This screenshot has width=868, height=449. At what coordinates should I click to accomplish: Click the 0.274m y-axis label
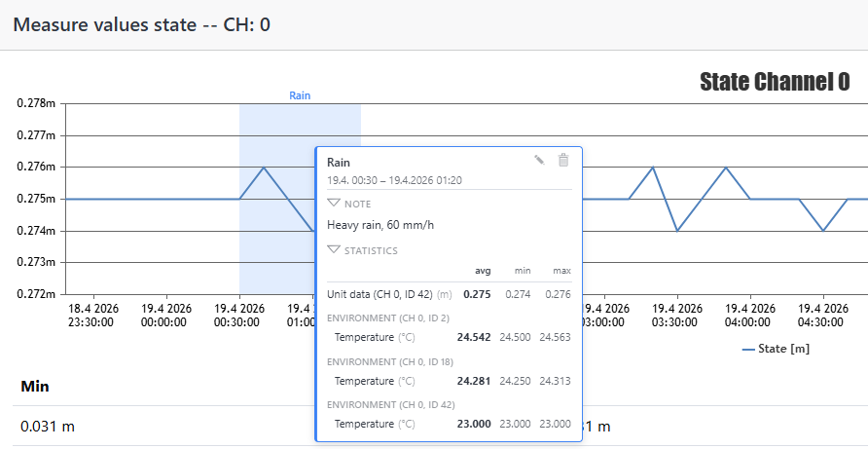click(36, 231)
